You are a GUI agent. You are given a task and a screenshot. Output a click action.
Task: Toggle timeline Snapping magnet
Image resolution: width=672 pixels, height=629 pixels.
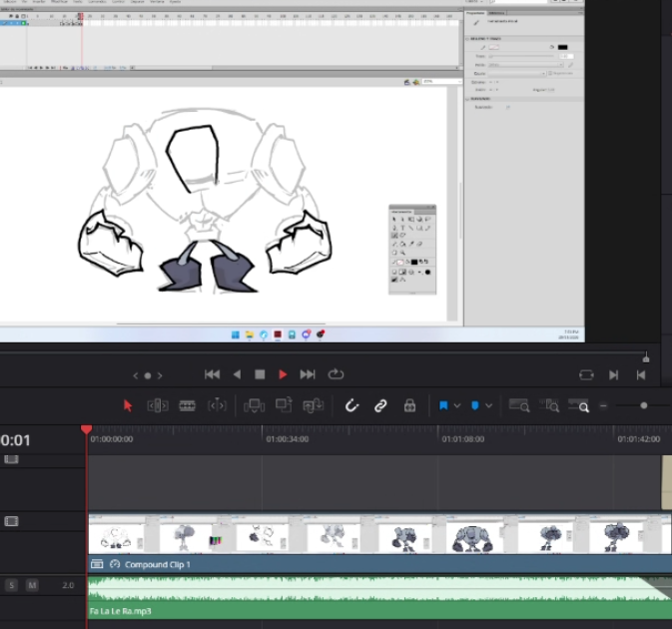351,405
